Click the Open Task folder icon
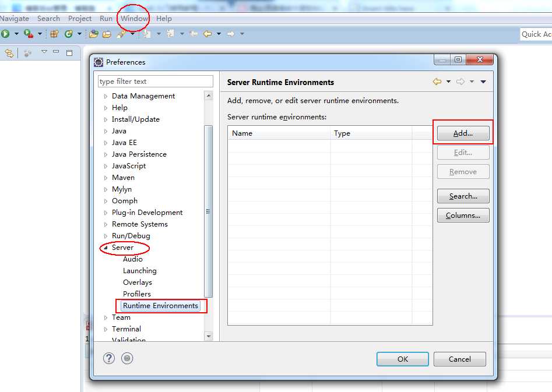This screenshot has width=552, height=392. click(107, 34)
